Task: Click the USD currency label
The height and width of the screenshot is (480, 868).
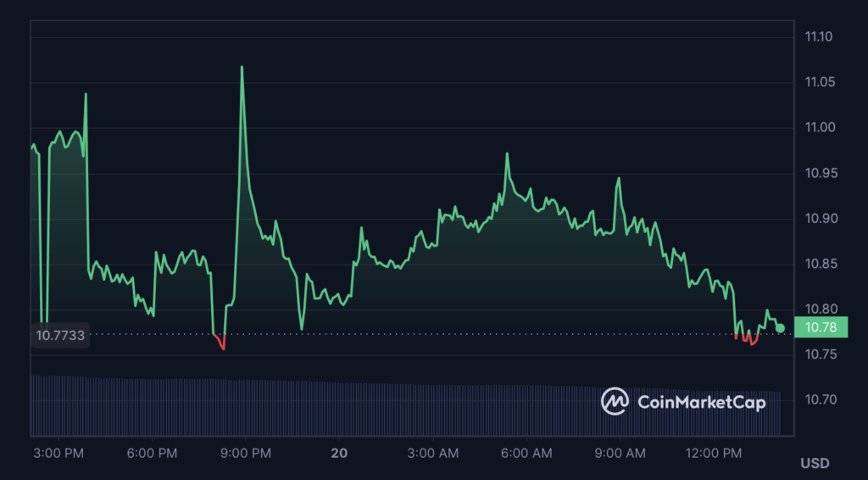Action: tap(815, 463)
